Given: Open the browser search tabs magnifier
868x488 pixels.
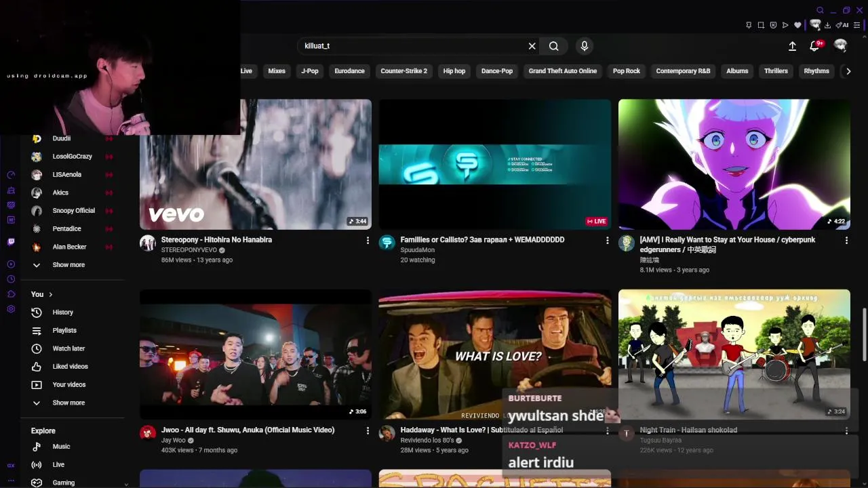Looking at the screenshot, I should 820,10.
